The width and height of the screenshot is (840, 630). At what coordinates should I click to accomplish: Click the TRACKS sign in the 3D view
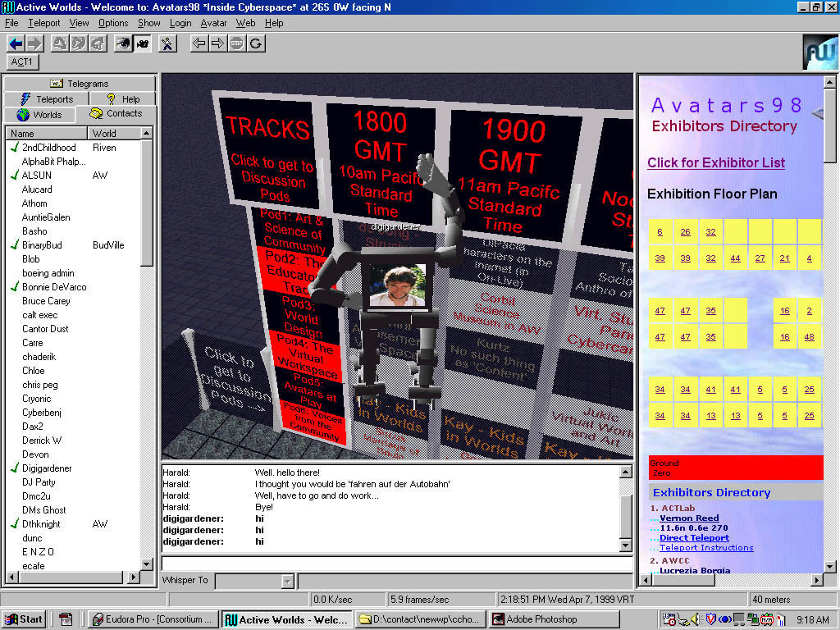click(269, 151)
